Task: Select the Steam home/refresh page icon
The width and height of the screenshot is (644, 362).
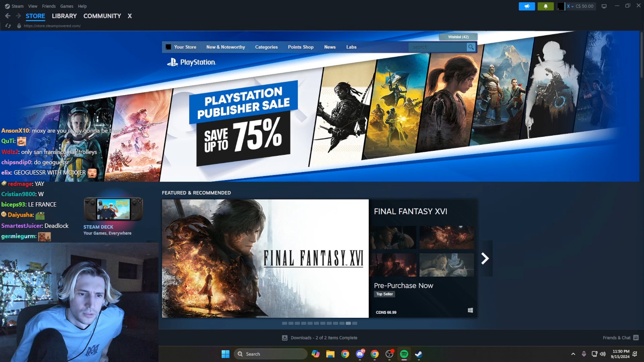Action: pyautogui.click(x=7, y=25)
